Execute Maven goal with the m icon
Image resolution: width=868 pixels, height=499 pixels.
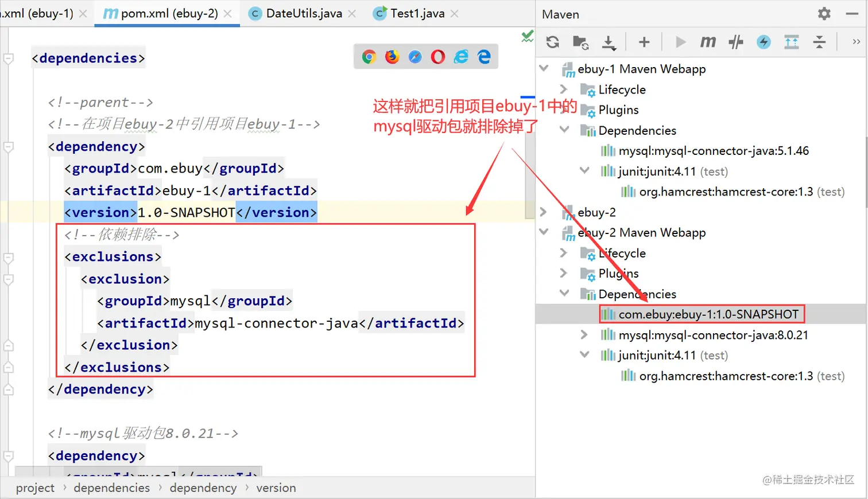coord(708,42)
